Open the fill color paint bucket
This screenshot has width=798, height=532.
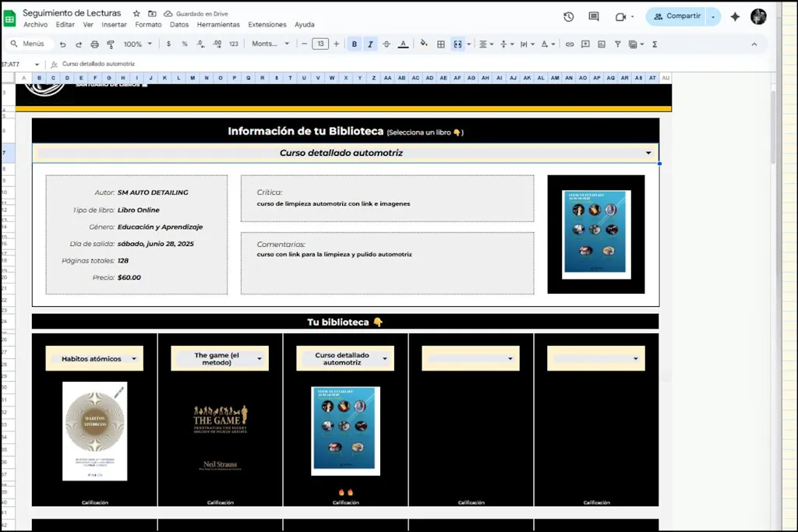click(x=423, y=44)
